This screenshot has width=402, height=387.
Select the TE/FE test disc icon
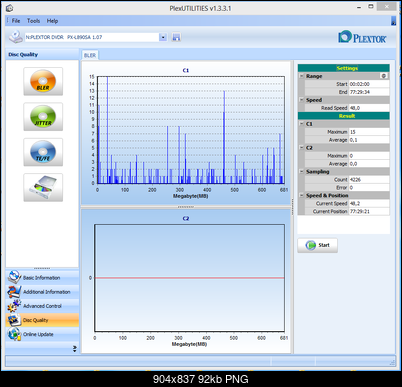(43, 152)
